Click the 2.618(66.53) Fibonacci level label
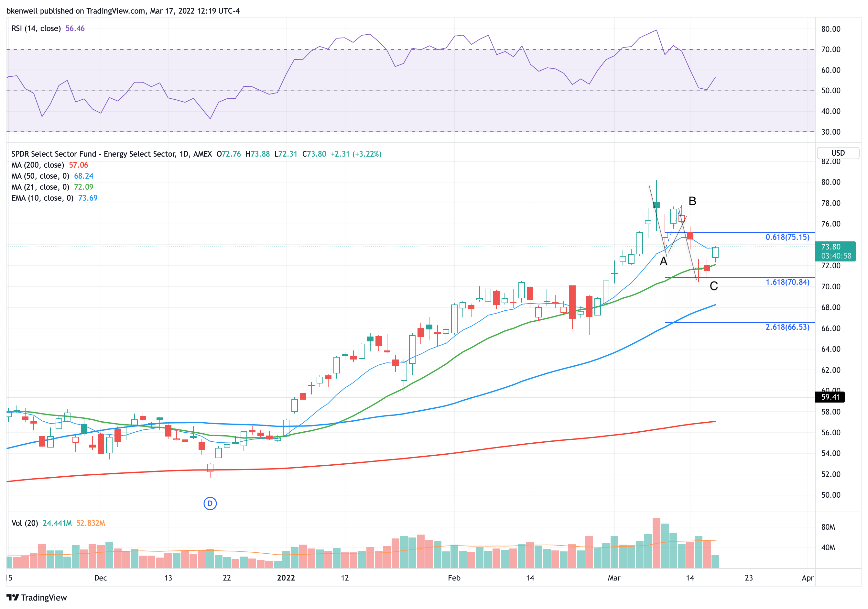Viewport: 868px width, 609px height. [787, 327]
